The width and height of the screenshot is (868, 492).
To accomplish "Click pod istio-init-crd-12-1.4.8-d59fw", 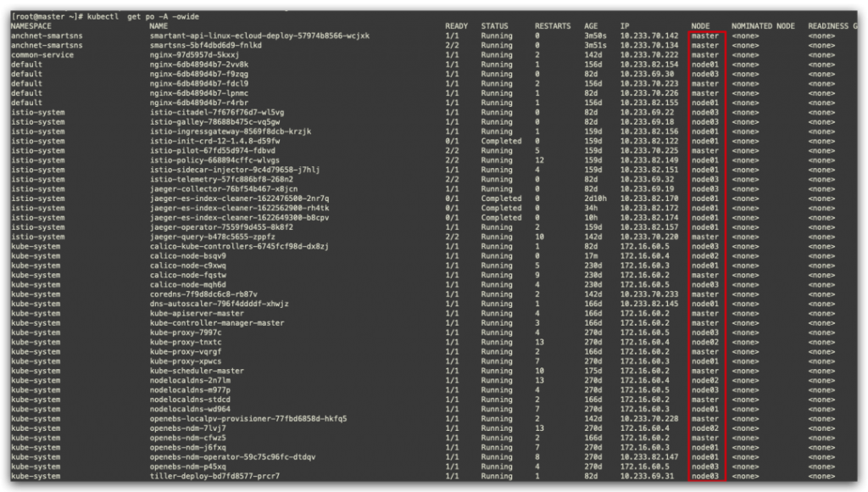I will click(214, 141).
